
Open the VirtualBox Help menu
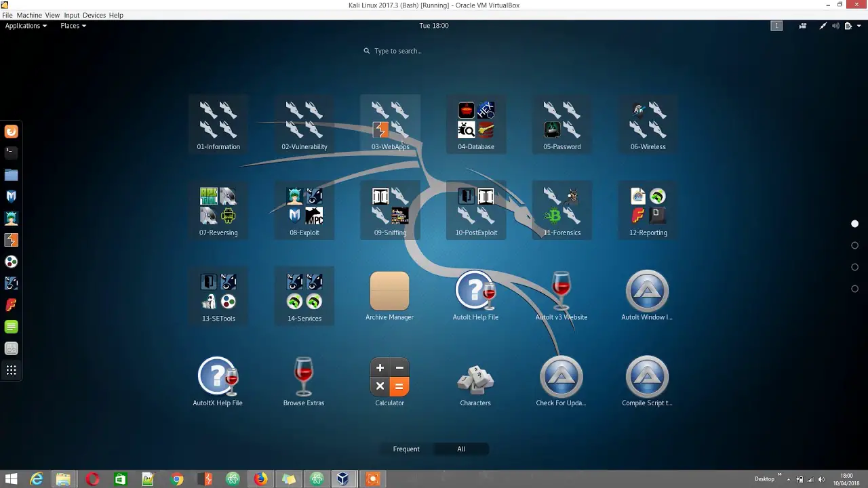[x=116, y=15]
